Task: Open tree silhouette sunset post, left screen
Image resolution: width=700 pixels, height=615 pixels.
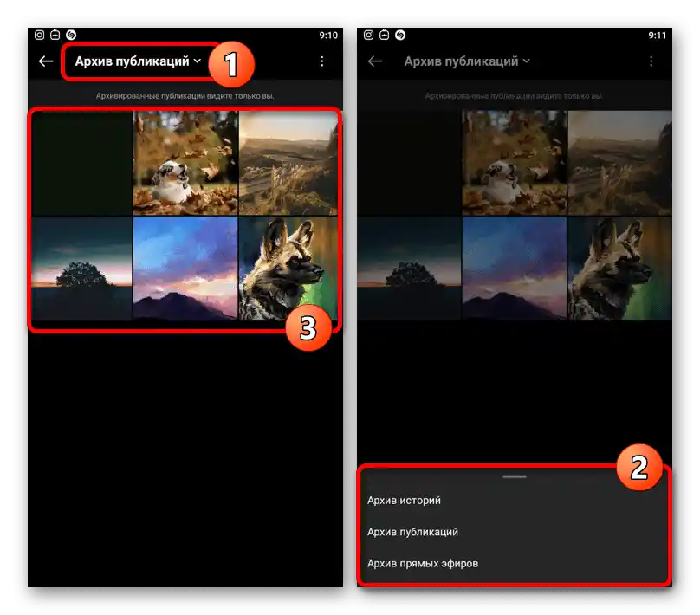Action: (81, 269)
